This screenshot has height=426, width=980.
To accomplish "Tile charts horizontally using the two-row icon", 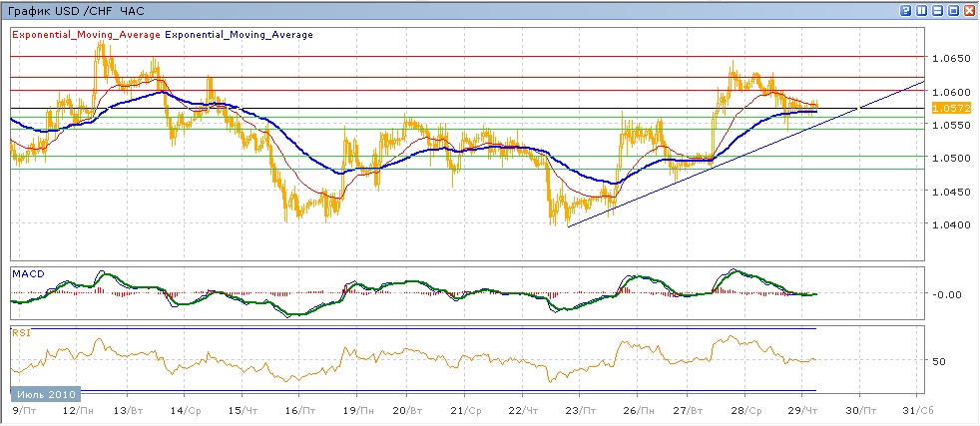I will coord(937,10).
